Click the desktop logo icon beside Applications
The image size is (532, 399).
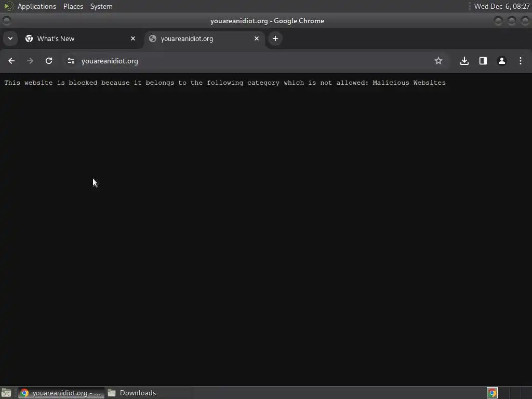(9, 6)
